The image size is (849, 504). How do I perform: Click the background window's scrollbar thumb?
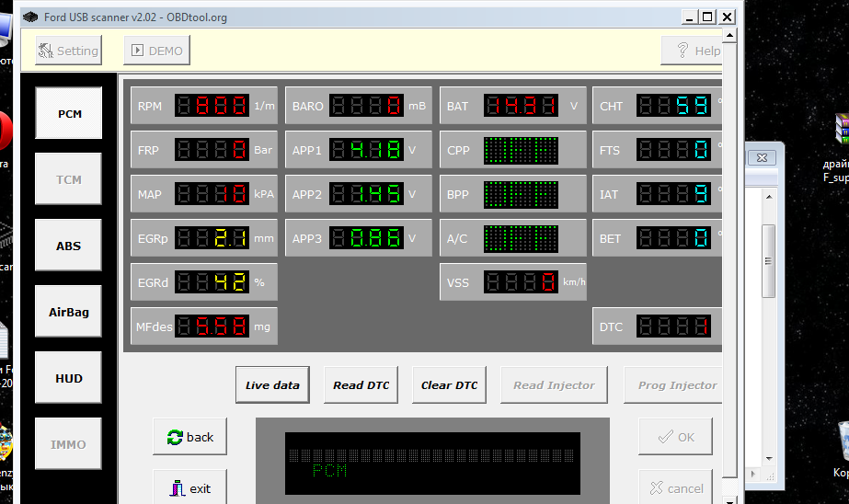pyautogui.click(x=768, y=261)
